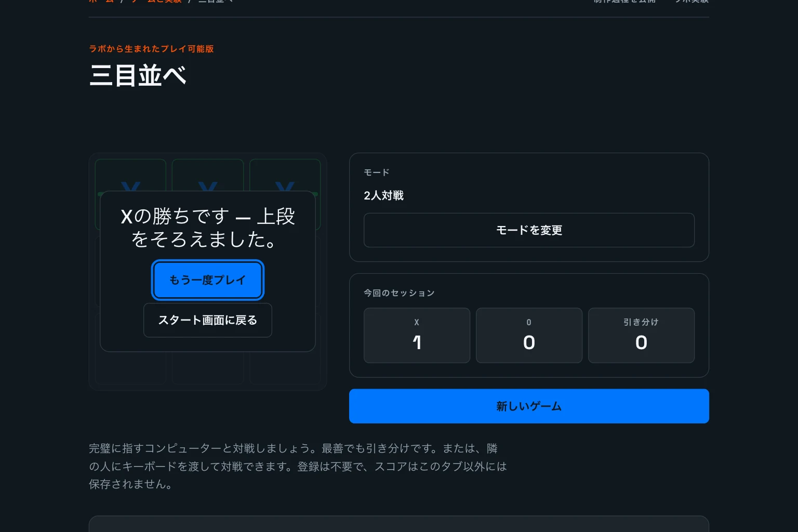Choose スタート画面に戻る in the dialog

[x=208, y=320]
